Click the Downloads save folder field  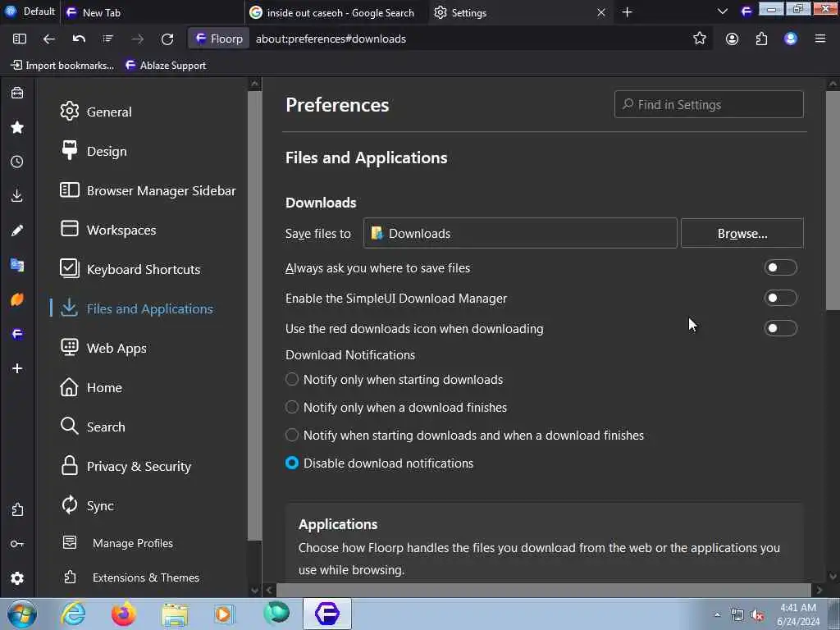pos(520,233)
